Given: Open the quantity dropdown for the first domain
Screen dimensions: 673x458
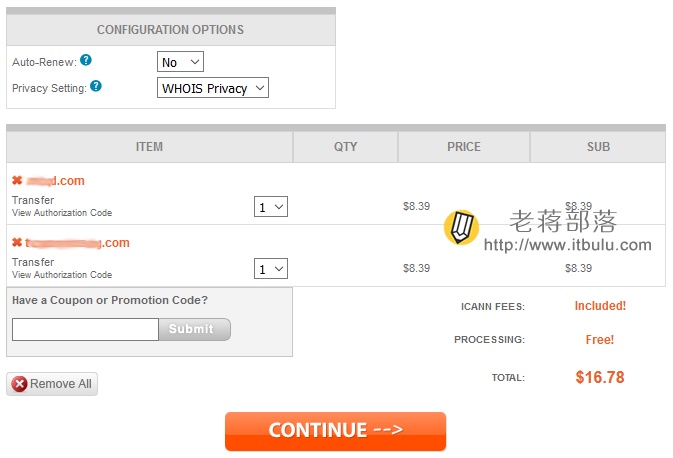Looking at the screenshot, I should (x=271, y=207).
